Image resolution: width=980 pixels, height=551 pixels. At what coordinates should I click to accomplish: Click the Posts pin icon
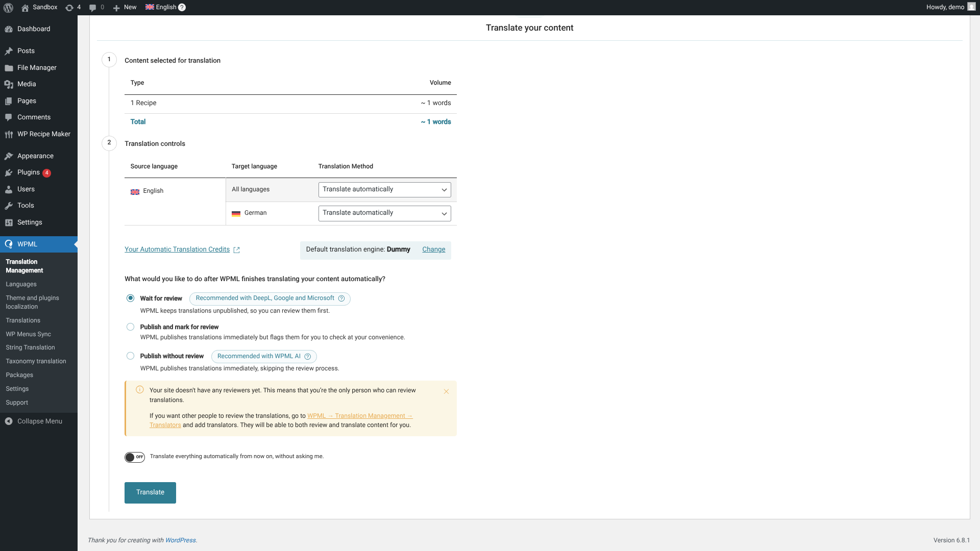tap(9, 51)
